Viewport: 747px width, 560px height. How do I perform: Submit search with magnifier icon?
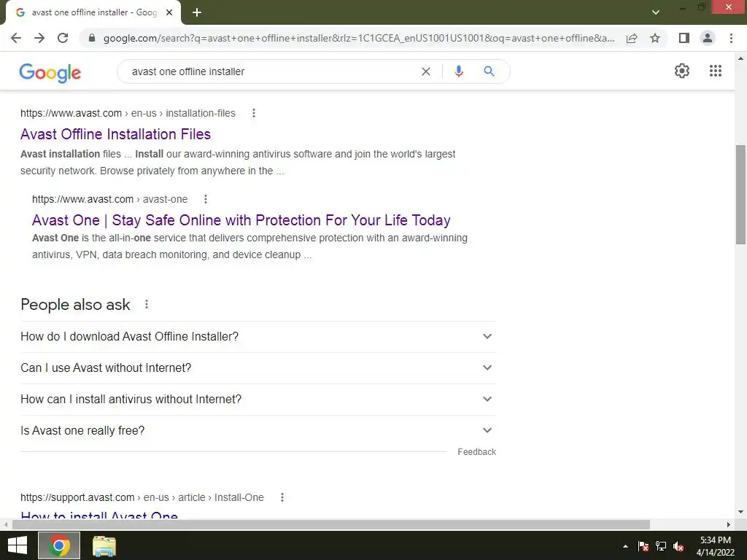point(489,71)
